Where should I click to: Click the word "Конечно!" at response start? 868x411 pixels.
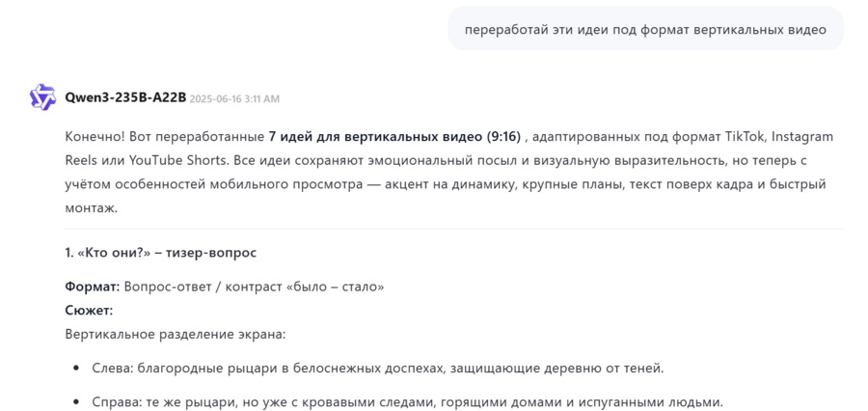(x=94, y=136)
